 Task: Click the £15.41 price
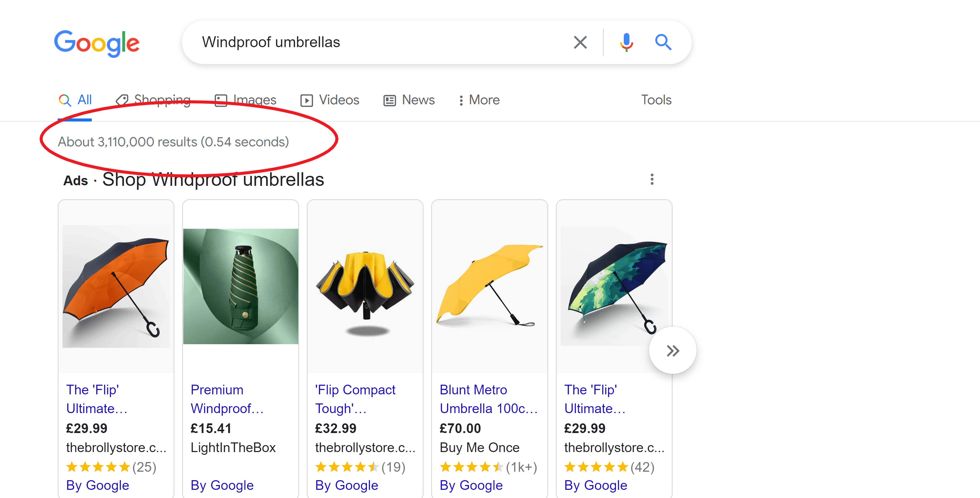[211, 429]
